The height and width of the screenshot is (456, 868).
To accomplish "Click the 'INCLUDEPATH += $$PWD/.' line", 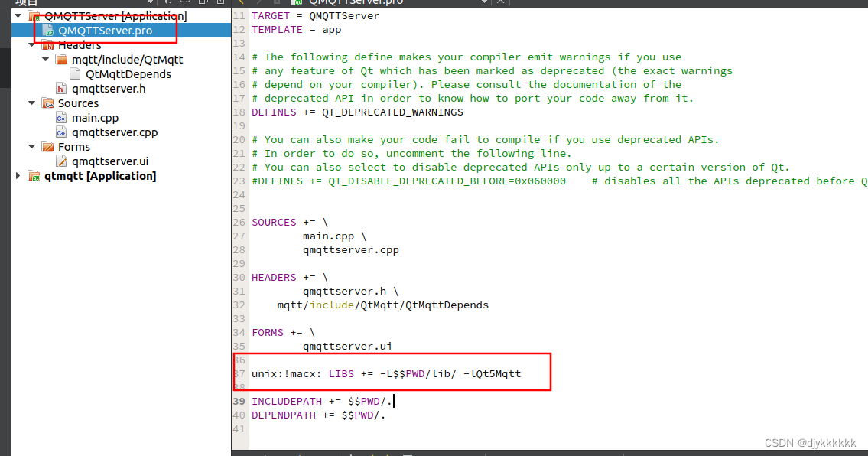I will coord(322,401).
